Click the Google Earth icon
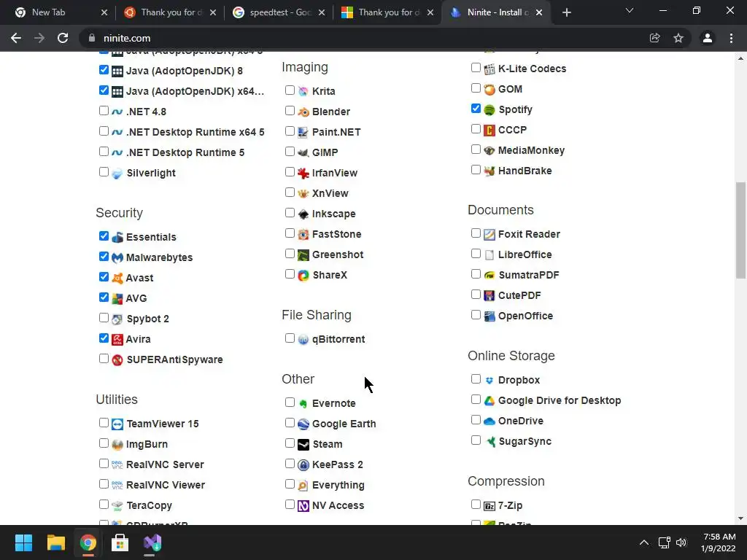 pyautogui.click(x=303, y=424)
